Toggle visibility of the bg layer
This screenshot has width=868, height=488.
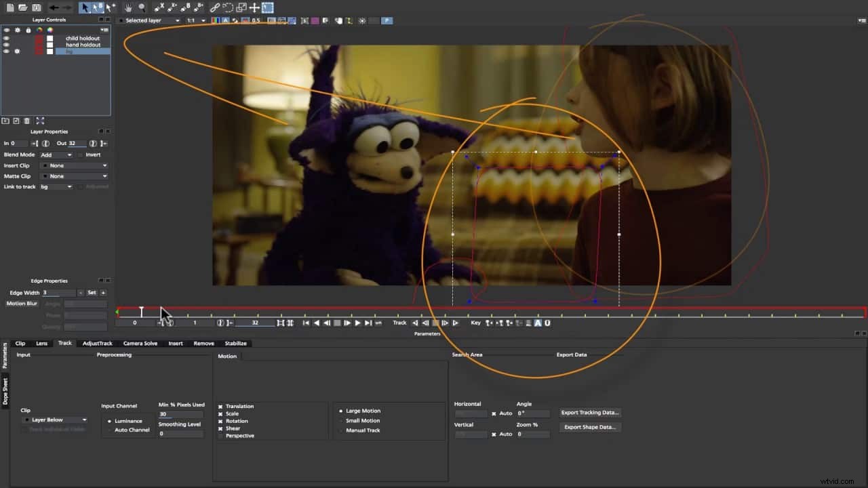[6, 51]
